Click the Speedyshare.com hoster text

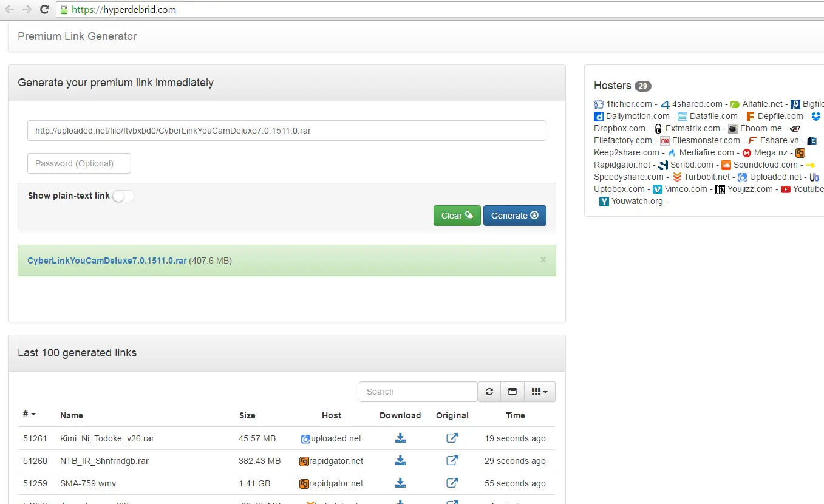(628, 177)
